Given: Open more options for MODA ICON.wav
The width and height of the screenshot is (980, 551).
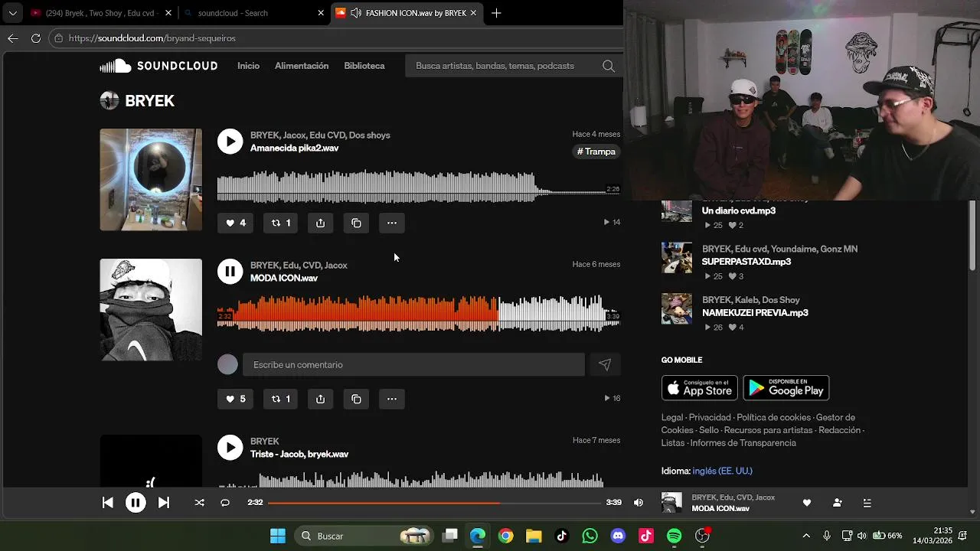Looking at the screenshot, I should [392, 399].
